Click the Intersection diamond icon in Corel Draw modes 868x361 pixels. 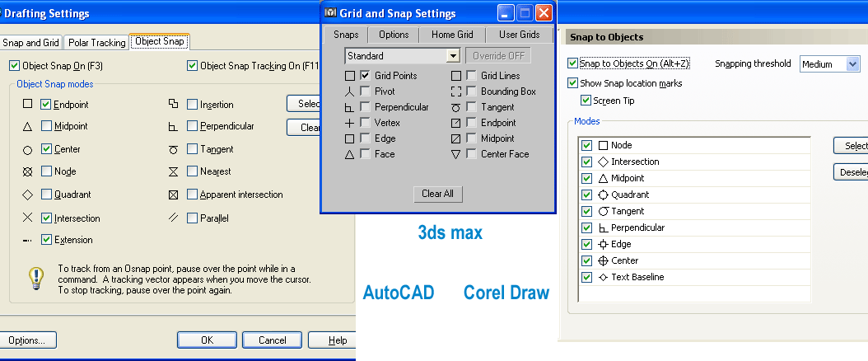[604, 162]
